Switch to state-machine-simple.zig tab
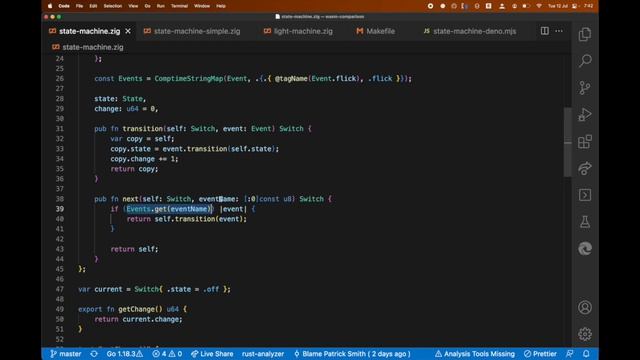Screen dimensions: 640x360 192,31
